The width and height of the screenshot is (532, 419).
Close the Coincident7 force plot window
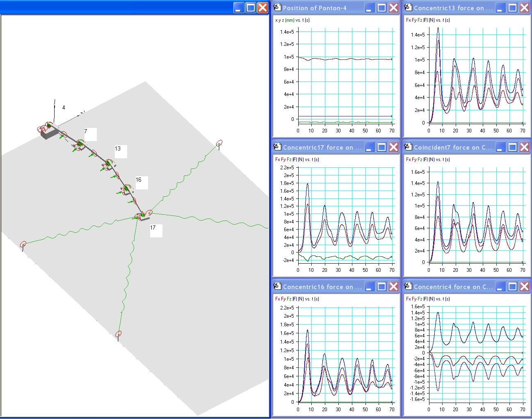[x=525, y=147]
